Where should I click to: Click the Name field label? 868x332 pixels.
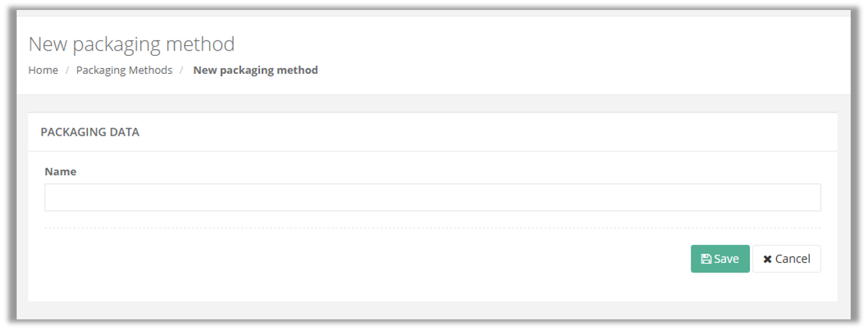click(61, 172)
